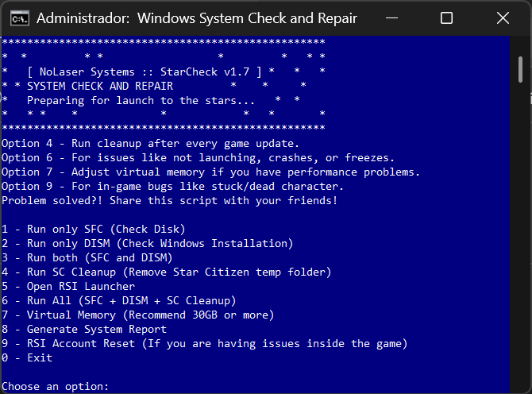Click the 'Option 7 - Adjust virtual memory' line
The height and width of the screenshot is (394, 532).
(210, 172)
